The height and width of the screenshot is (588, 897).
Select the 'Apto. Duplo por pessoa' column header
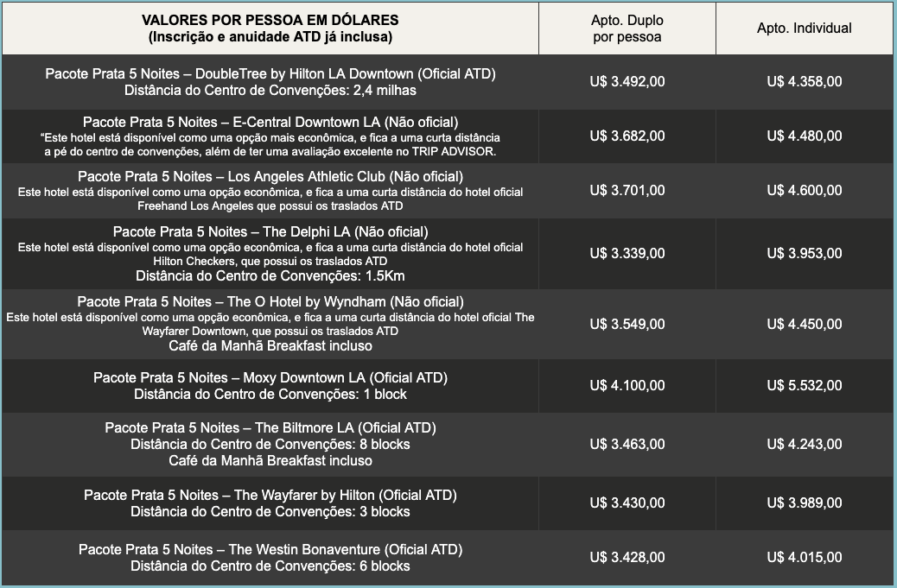coord(627,28)
